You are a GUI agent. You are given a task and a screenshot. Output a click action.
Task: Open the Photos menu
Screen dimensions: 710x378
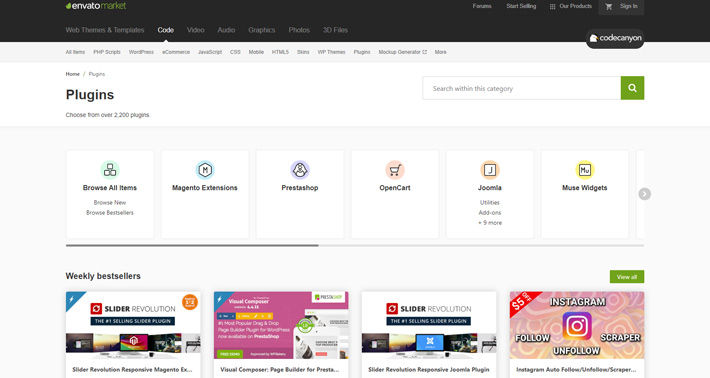pyautogui.click(x=299, y=30)
